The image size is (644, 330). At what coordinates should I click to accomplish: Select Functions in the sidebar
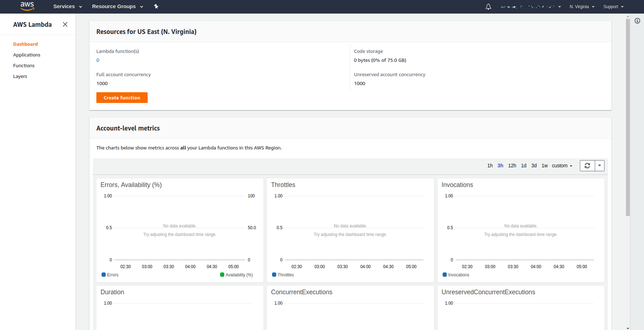click(24, 65)
